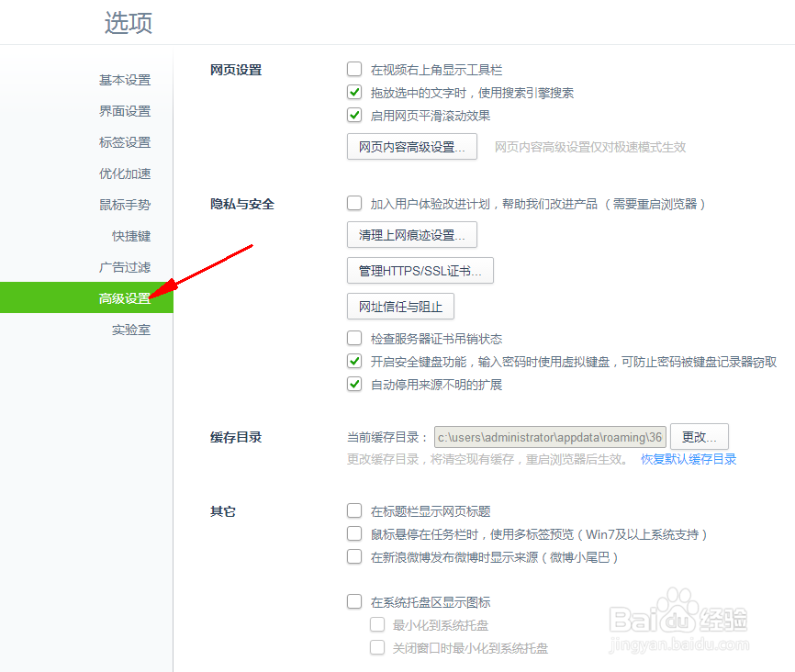
Task: Toggle 自动停用来源不明的扩展 checkbox
Action: (354, 384)
